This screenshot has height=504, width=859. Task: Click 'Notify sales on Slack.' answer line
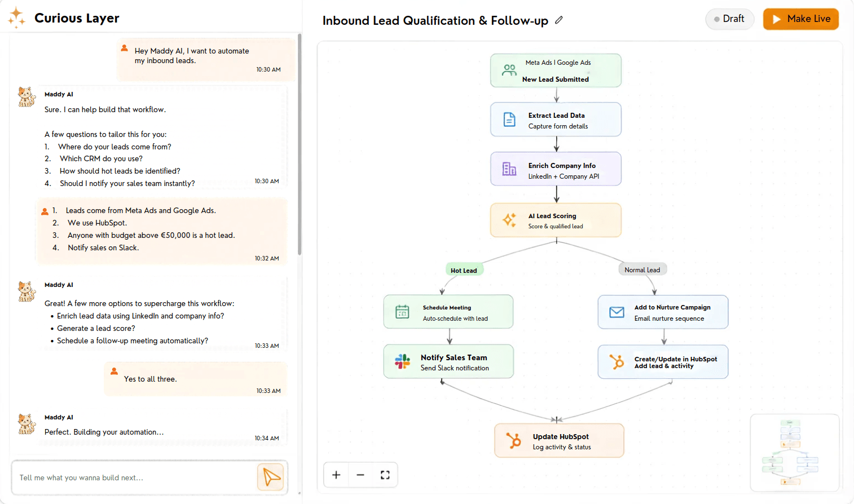tap(103, 247)
